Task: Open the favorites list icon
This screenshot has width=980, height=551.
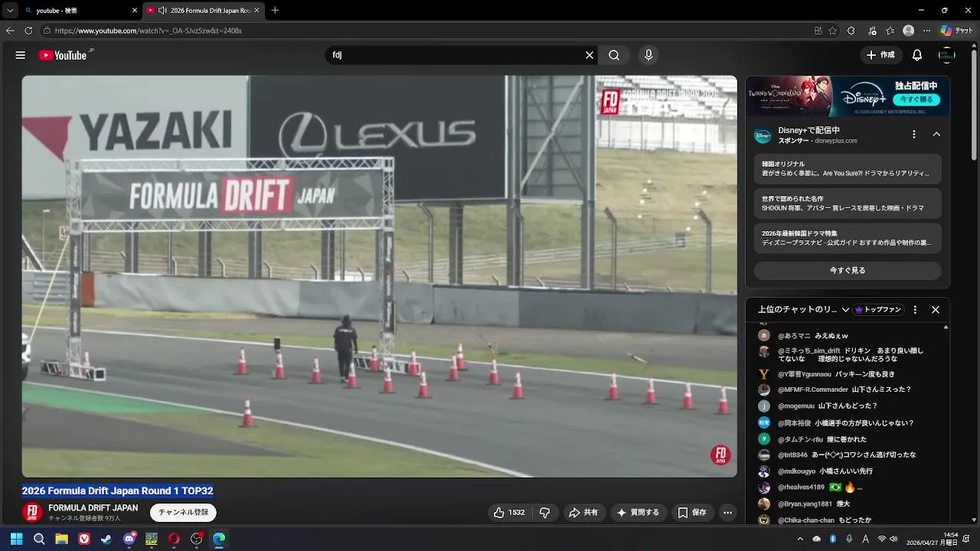Action: tap(890, 31)
